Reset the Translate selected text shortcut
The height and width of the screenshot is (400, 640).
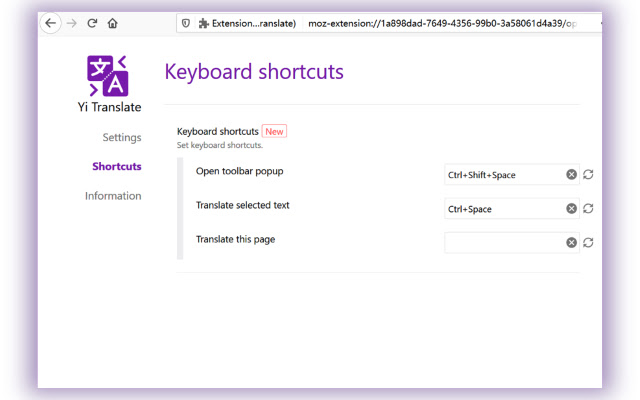tap(588, 209)
